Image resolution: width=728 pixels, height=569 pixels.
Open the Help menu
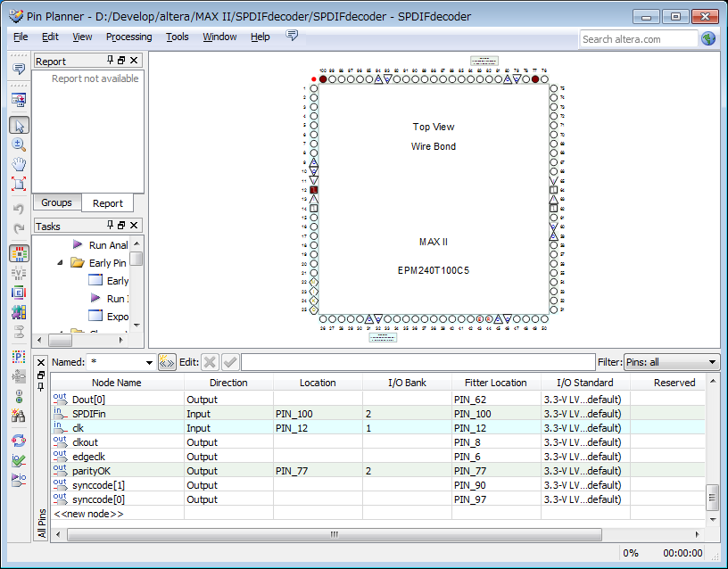click(260, 37)
